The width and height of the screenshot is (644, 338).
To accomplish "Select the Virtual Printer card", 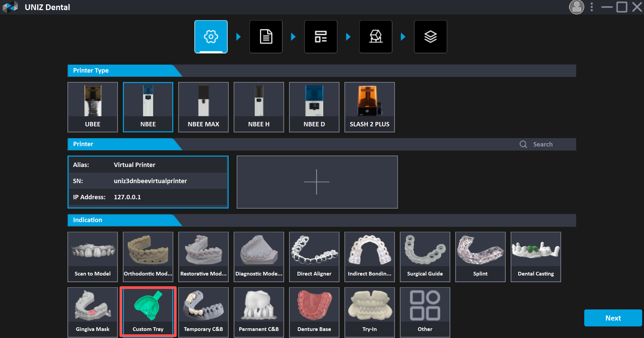I will point(148,182).
